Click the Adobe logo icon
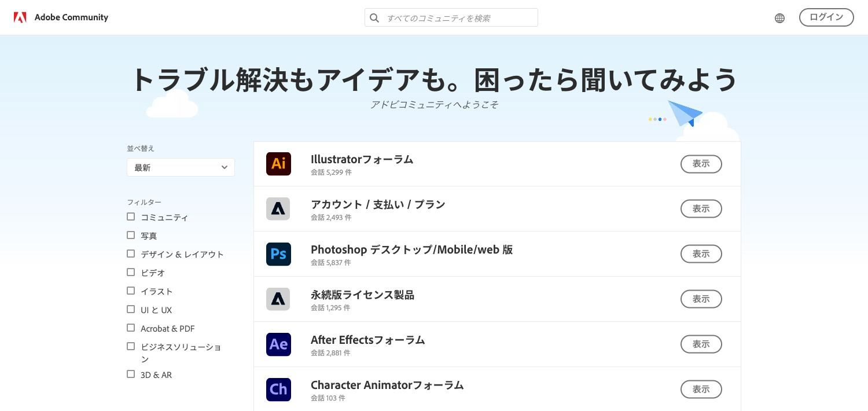 (x=20, y=17)
